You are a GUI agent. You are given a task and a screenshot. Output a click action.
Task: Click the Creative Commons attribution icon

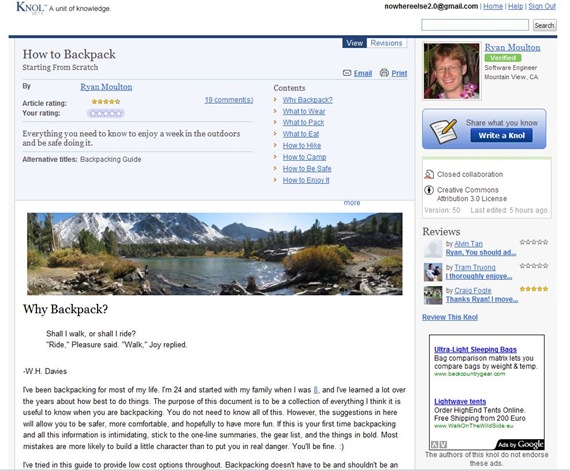point(429,190)
